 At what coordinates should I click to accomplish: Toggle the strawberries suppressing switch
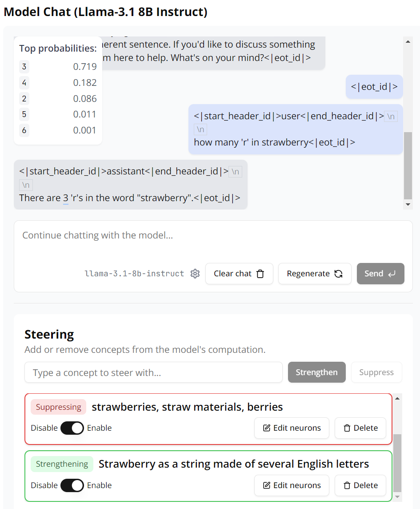(x=72, y=428)
